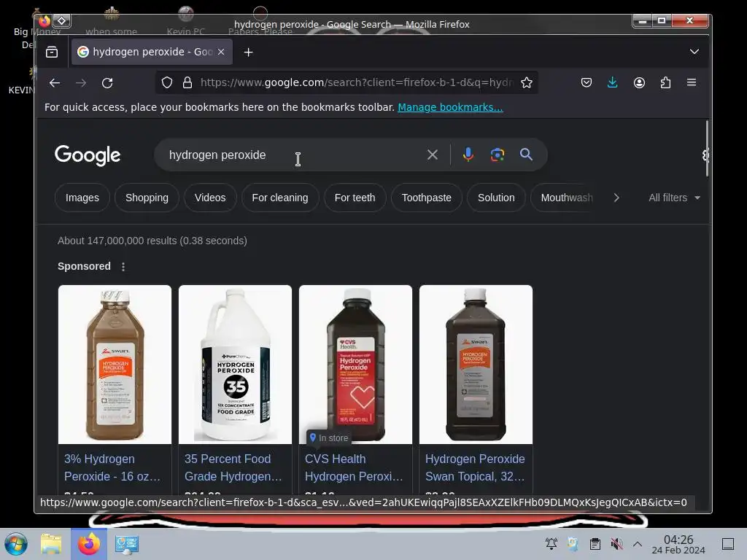Select the Shopping filter chip
The width and height of the screenshot is (747, 560).
pos(147,198)
